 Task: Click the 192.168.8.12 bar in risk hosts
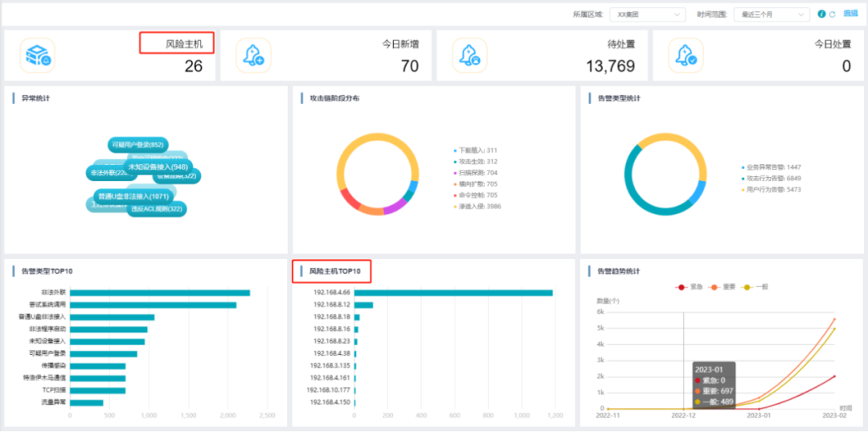pyautogui.click(x=364, y=305)
